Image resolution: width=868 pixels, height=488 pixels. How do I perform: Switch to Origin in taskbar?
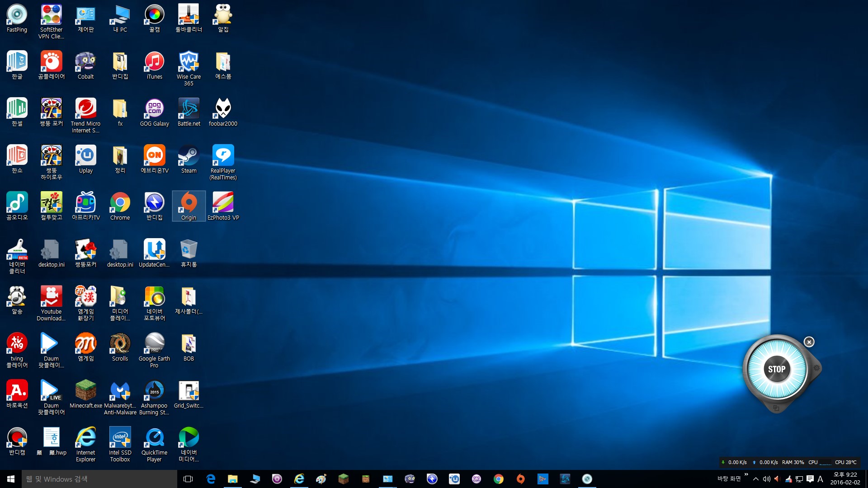point(521,479)
